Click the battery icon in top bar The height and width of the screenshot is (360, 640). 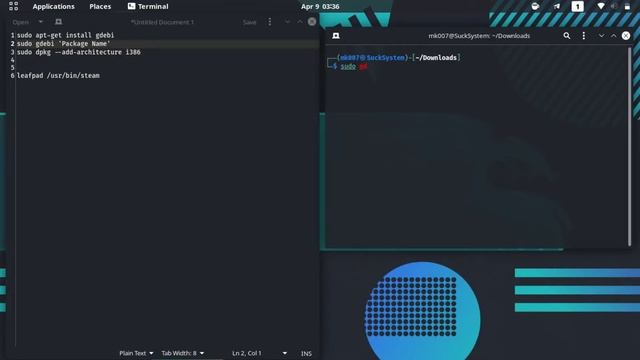[x=627, y=6]
